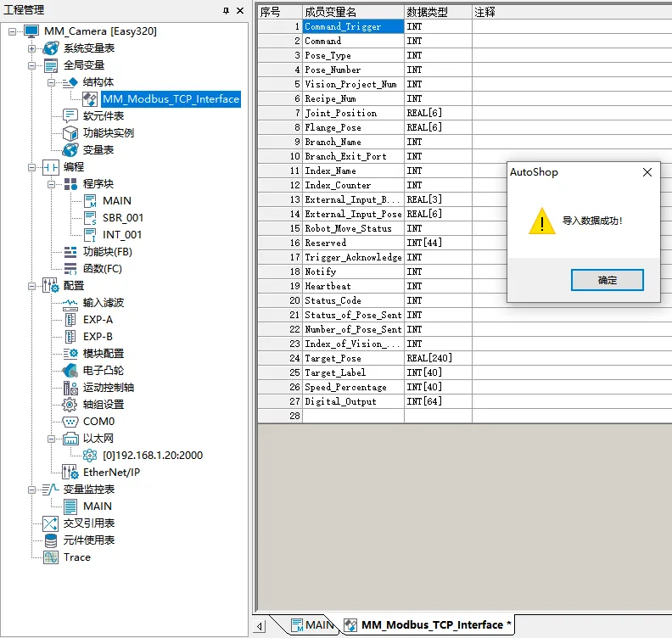Screen dimensions: 672x638
Task: Click the MM_Modbus_TCP_Interface structure icon in tree
Action: pyautogui.click(x=90, y=99)
